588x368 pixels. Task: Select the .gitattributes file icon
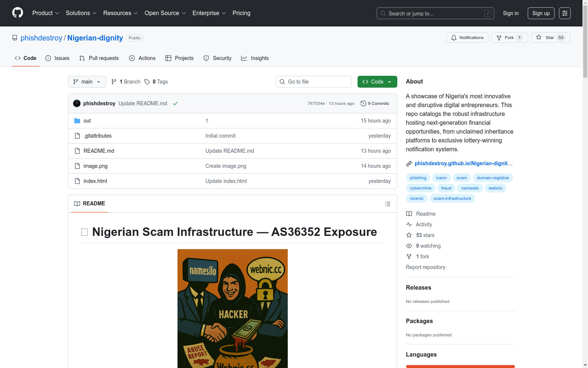pyautogui.click(x=77, y=136)
